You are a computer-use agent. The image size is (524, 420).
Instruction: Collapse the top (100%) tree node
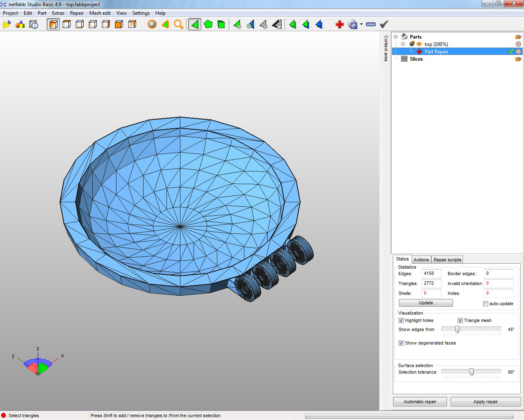click(x=403, y=44)
